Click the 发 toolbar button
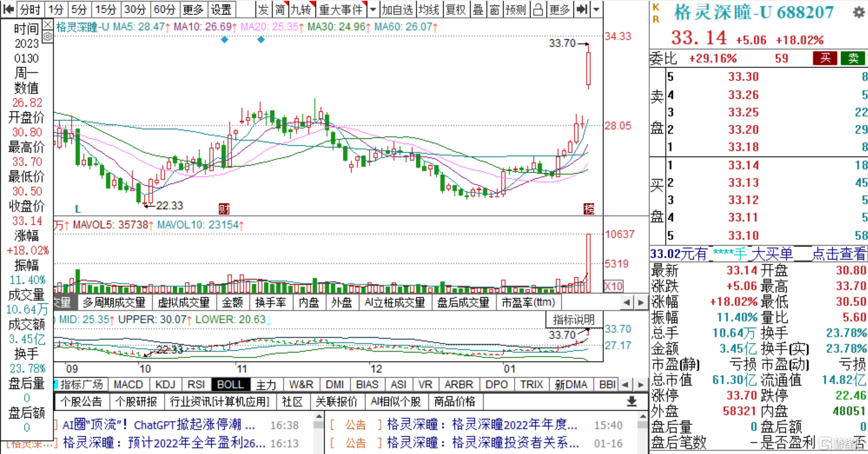The height and width of the screenshot is (454, 868). [x=263, y=9]
